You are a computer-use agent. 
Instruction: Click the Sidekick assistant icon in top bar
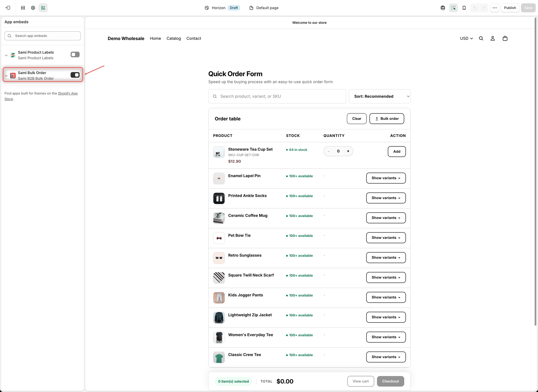[x=443, y=8]
